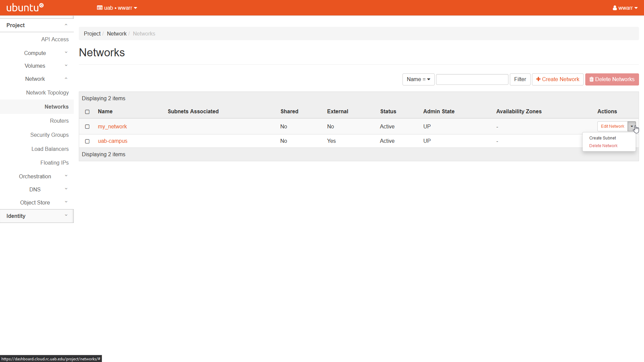This screenshot has height=362, width=644.
Task: Click the Availability Zones column header
Action: (x=519, y=111)
